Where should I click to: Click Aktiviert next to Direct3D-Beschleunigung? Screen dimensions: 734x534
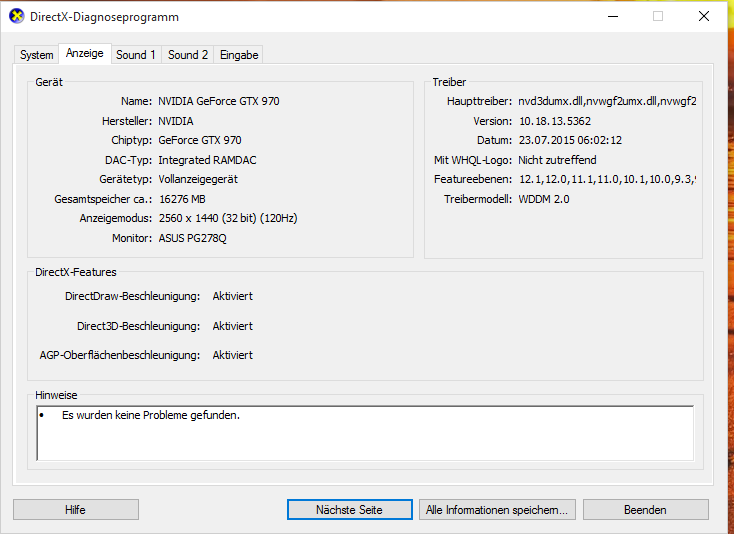(x=233, y=326)
